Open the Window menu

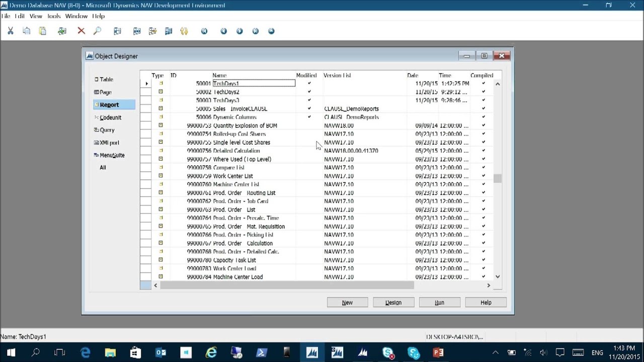[x=76, y=16]
